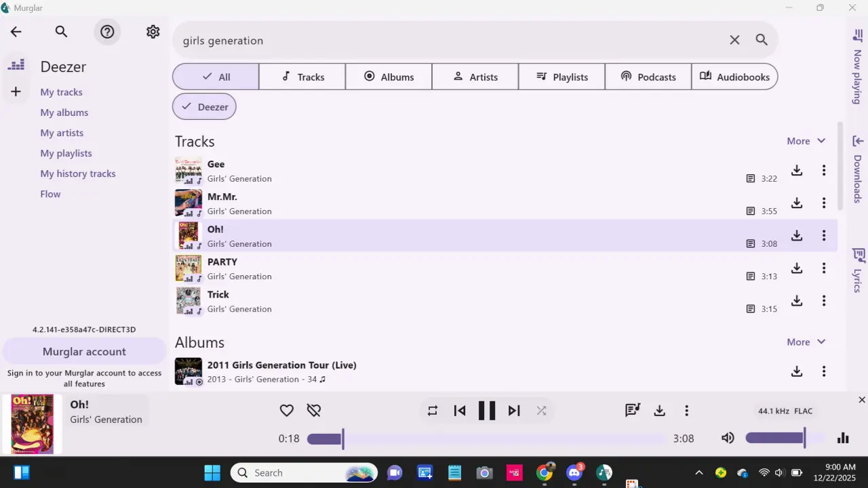
Task: Open the player more options menu
Action: point(686,410)
